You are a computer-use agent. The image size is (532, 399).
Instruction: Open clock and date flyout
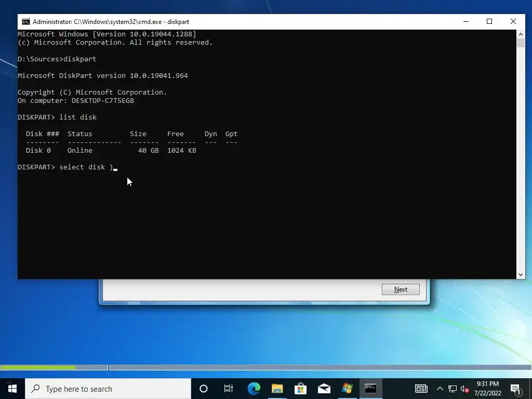487,389
